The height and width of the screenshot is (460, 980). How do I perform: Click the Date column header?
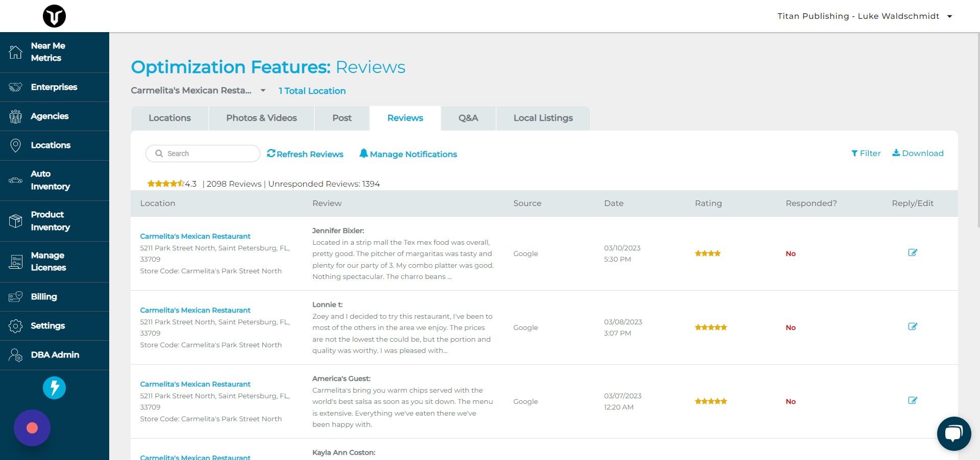click(x=614, y=203)
